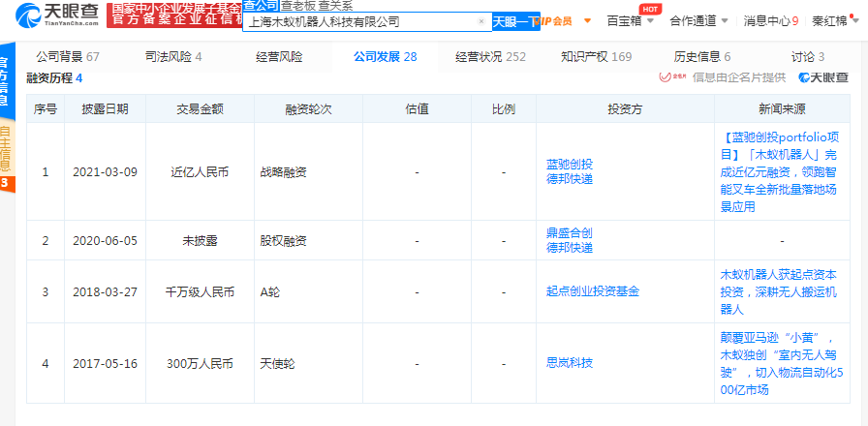
Task: Expand the 百宝箱 menu
Action: pos(631,21)
